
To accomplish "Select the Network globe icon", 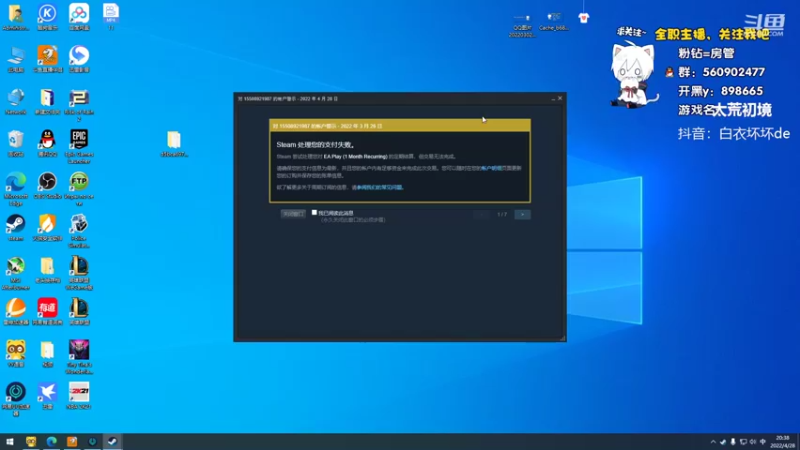I will tap(16, 102).
